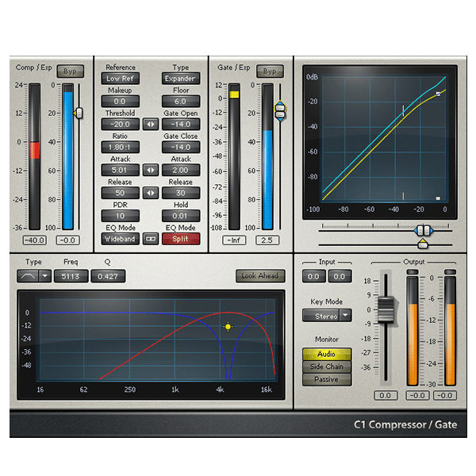
Task: Click the white square marker on the yellow curve
Action: pos(438,94)
